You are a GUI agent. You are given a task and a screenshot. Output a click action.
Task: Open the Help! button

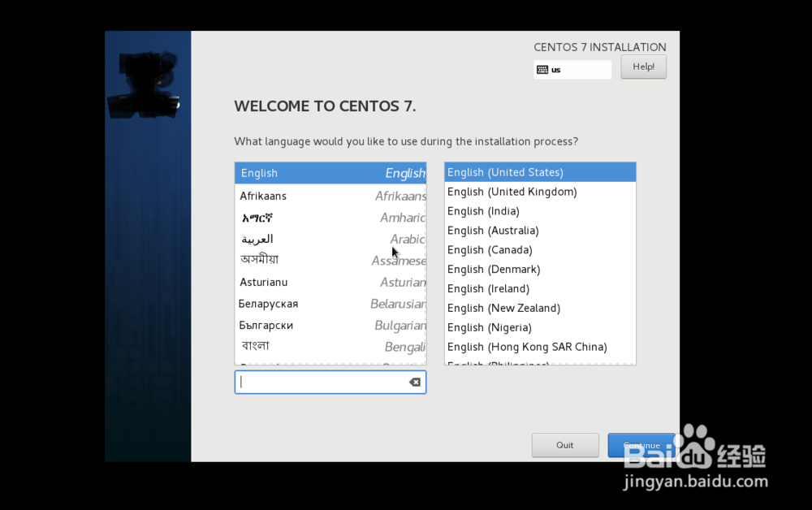[x=644, y=67]
